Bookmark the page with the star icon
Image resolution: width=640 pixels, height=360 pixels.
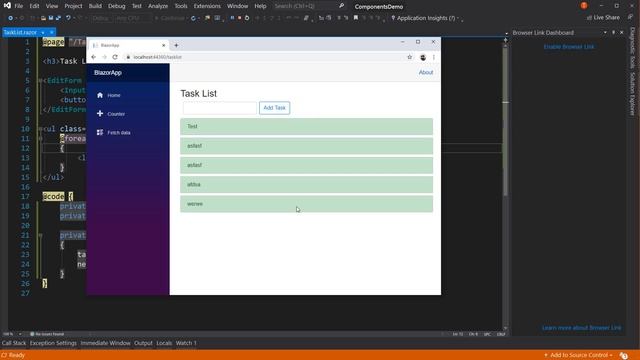[409, 57]
